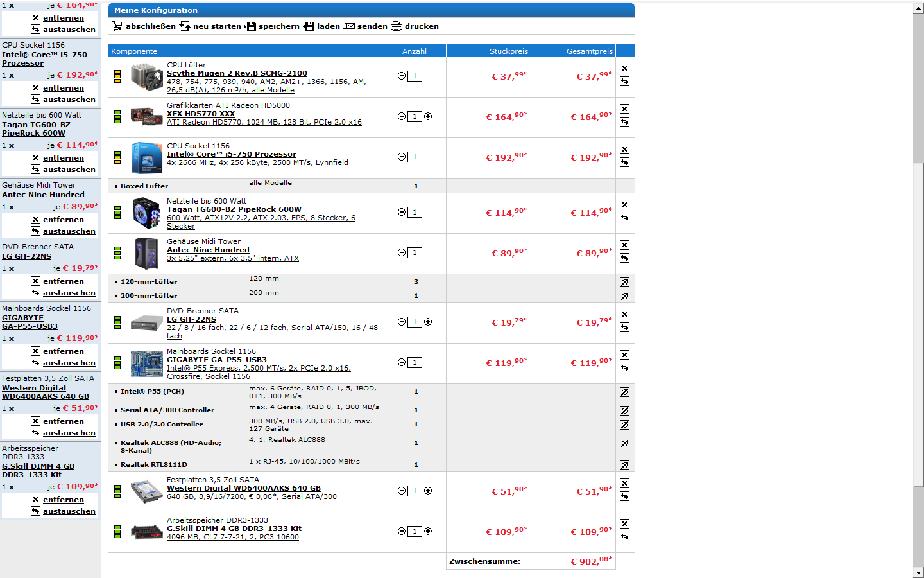Swap Tagan PipeRock 600W using table exchange icon
The height and width of the screenshot is (578, 924).
tap(624, 218)
